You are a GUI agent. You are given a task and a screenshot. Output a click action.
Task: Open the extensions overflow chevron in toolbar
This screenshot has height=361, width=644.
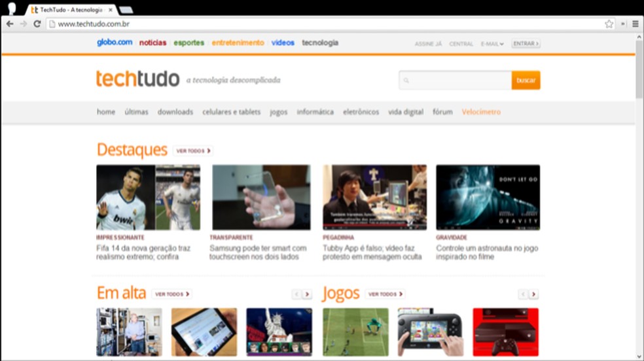[x=623, y=24]
